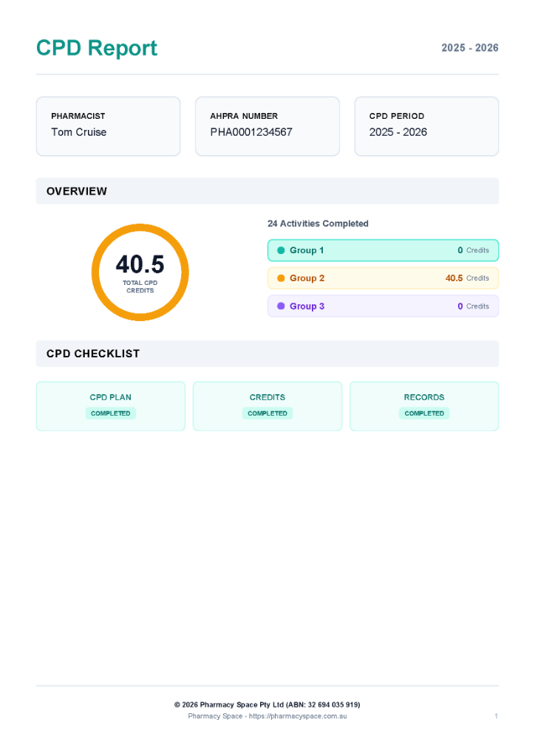Select the Pharmacist name Tom Cruise
The width and height of the screenshot is (535, 756).
pyautogui.click(x=78, y=132)
